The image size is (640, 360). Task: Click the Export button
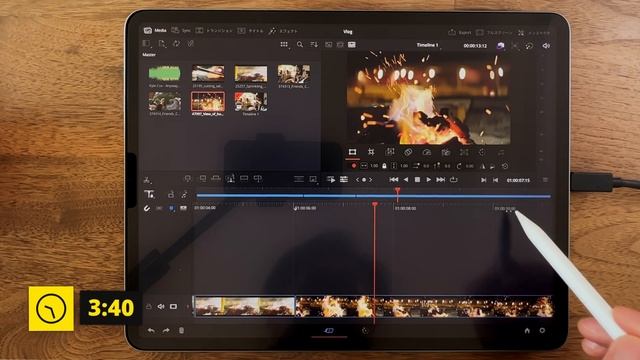tap(460, 32)
